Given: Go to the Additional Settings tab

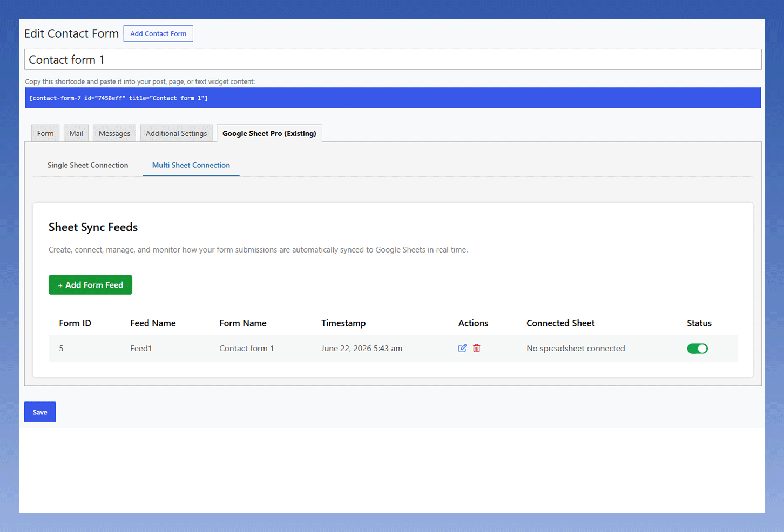Looking at the screenshot, I should coord(176,133).
